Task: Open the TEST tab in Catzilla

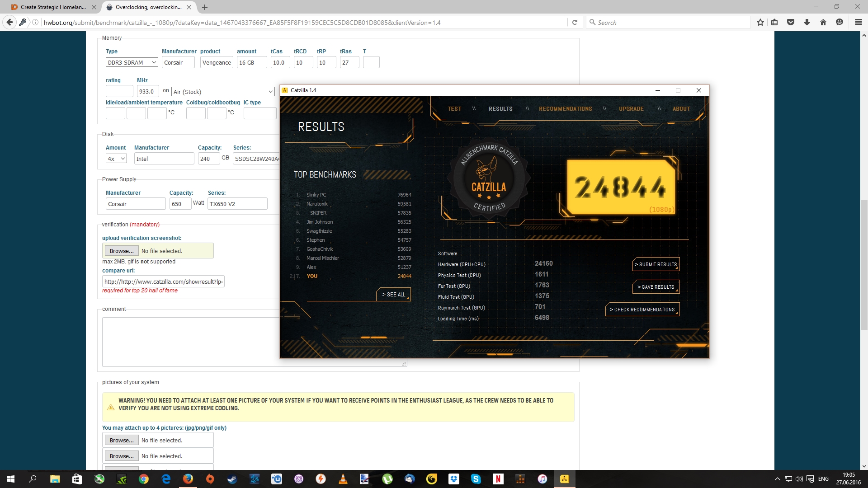Action: pos(454,109)
